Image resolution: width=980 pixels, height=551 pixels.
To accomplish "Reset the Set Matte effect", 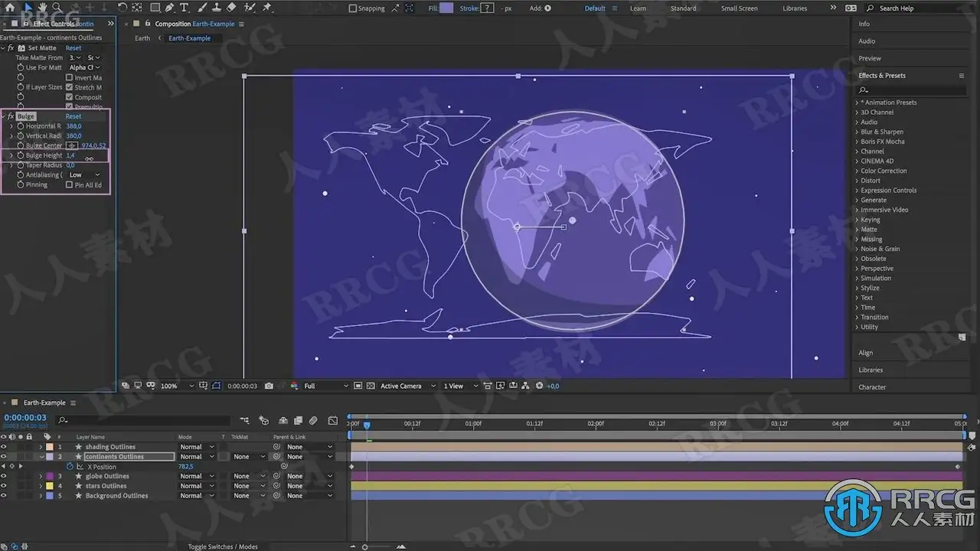I will (x=73, y=48).
